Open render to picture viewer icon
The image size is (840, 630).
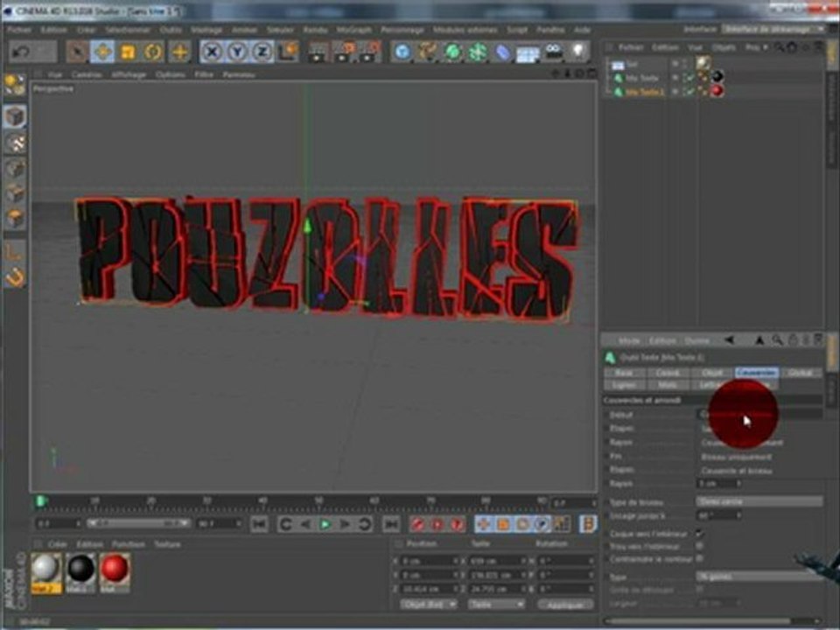pos(345,52)
